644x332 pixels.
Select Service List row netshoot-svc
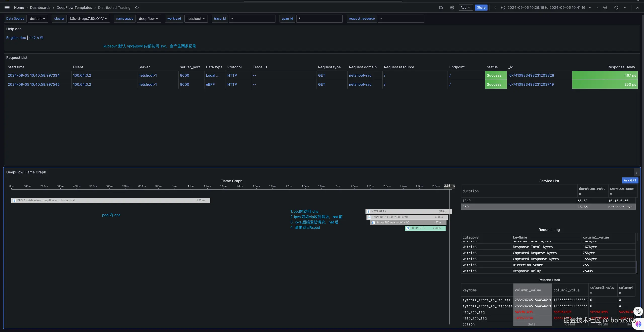click(x=548, y=207)
